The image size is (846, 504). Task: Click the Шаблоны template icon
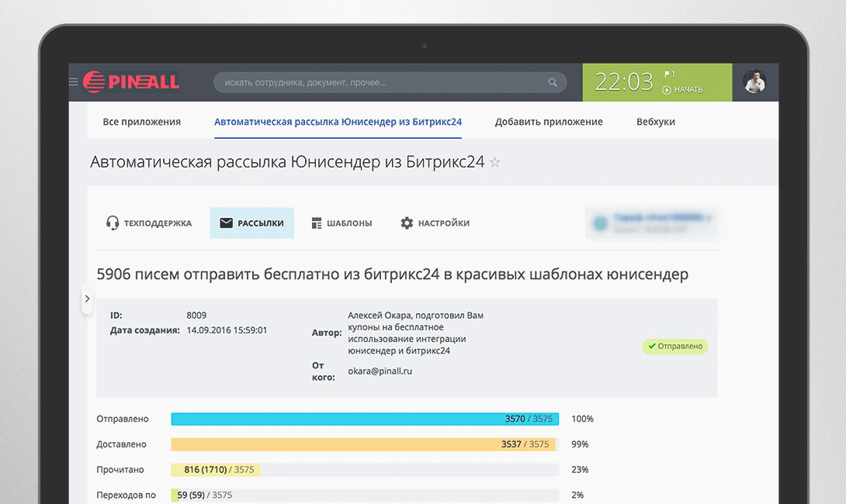click(317, 223)
